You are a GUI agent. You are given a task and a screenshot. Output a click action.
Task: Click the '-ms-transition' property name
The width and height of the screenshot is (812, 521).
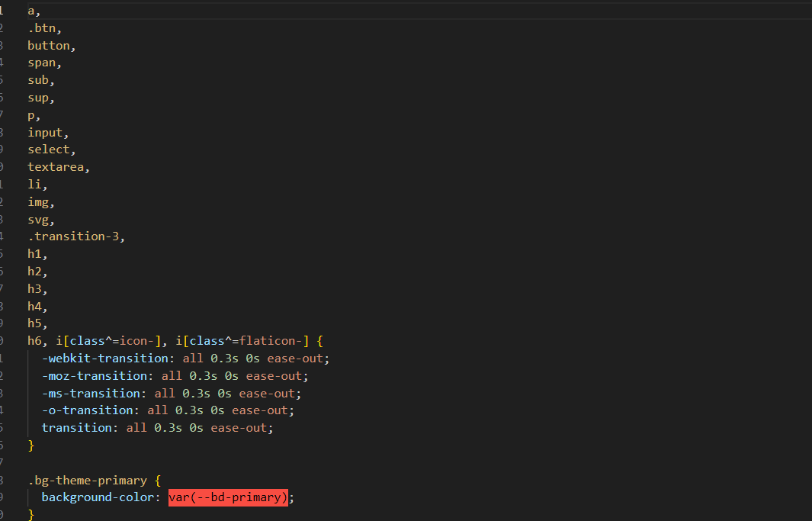click(x=91, y=394)
